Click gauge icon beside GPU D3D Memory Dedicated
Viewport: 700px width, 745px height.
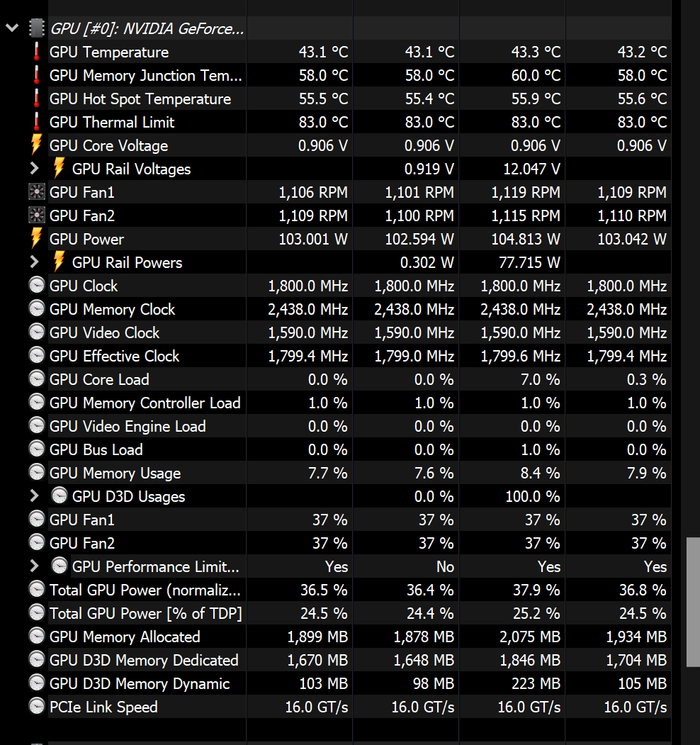(37, 659)
